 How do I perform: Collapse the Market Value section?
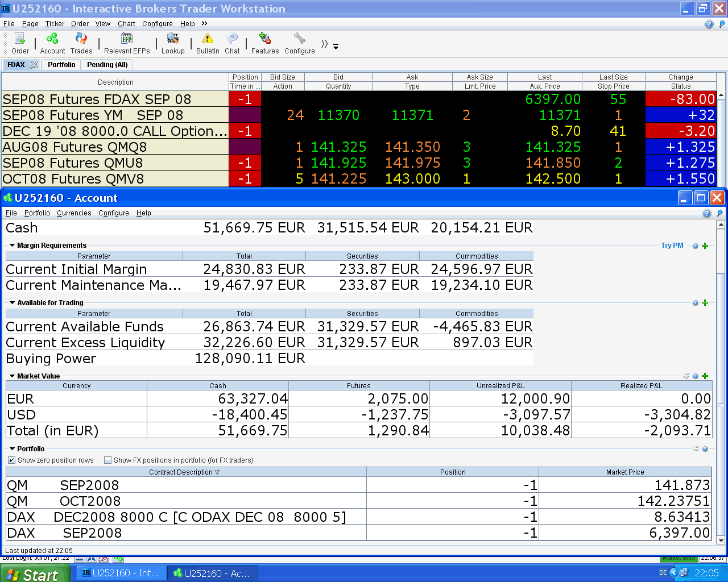pos(12,376)
